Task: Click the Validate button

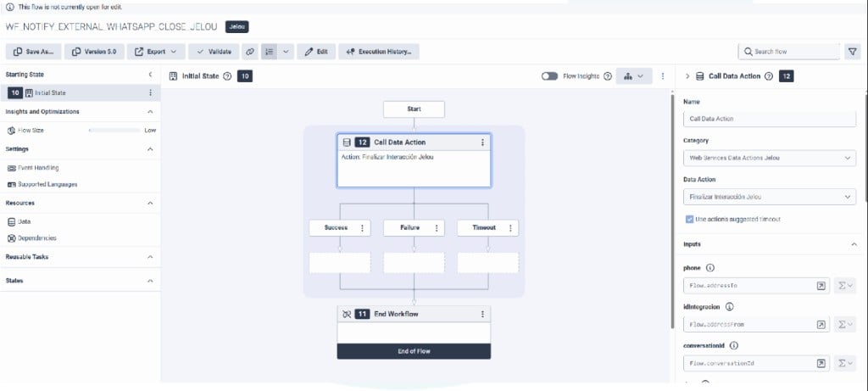Action: point(214,52)
